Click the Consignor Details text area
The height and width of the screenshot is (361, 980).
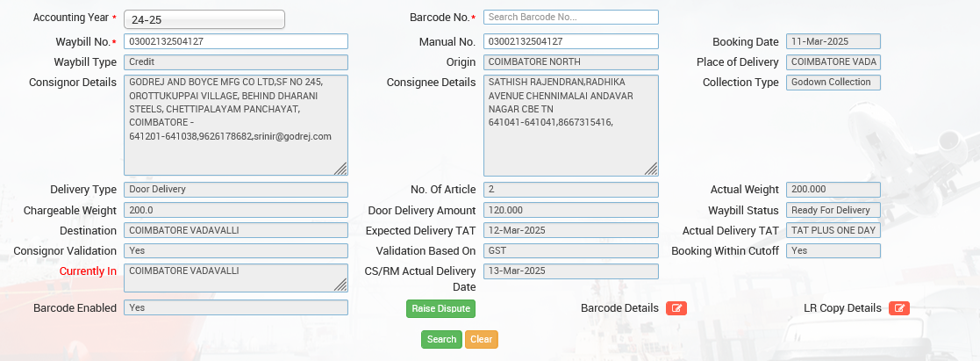(x=235, y=125)
